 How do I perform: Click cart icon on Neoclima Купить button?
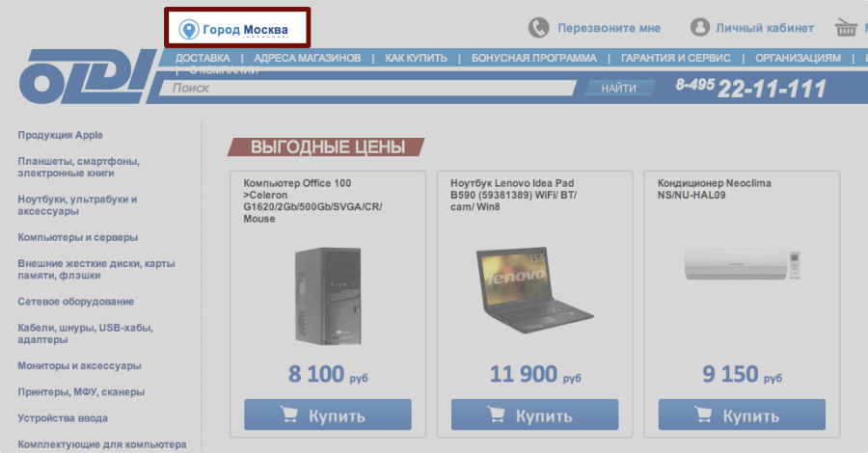point(703,414)
